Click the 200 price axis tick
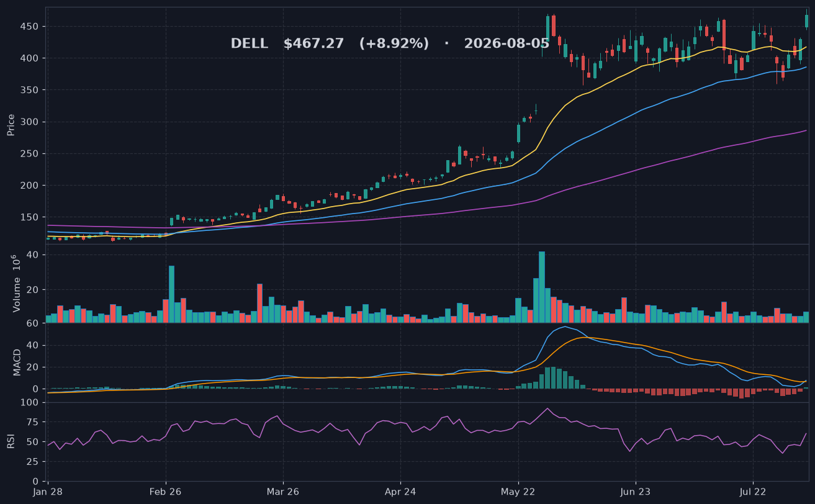 [30, 186]
